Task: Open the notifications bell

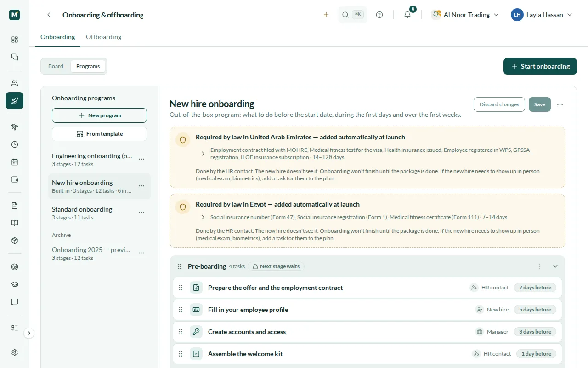Action: 407,15
